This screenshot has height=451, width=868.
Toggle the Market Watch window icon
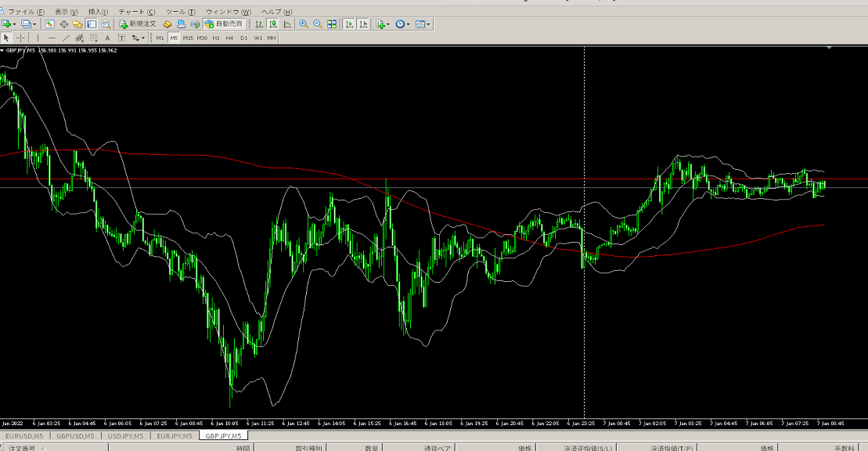pyautogui.click(x=50, y=23)
